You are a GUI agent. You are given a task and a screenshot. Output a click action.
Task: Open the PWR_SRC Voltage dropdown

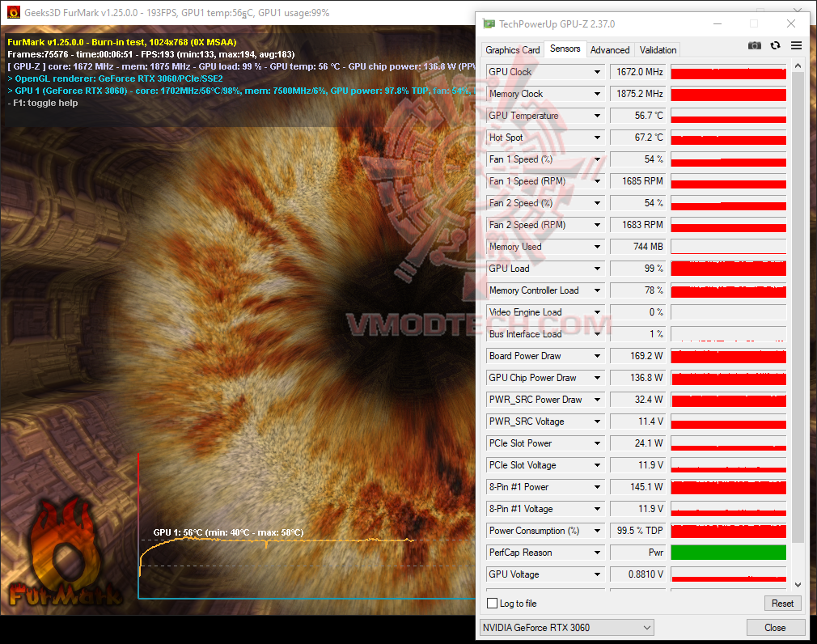(597, 422)
